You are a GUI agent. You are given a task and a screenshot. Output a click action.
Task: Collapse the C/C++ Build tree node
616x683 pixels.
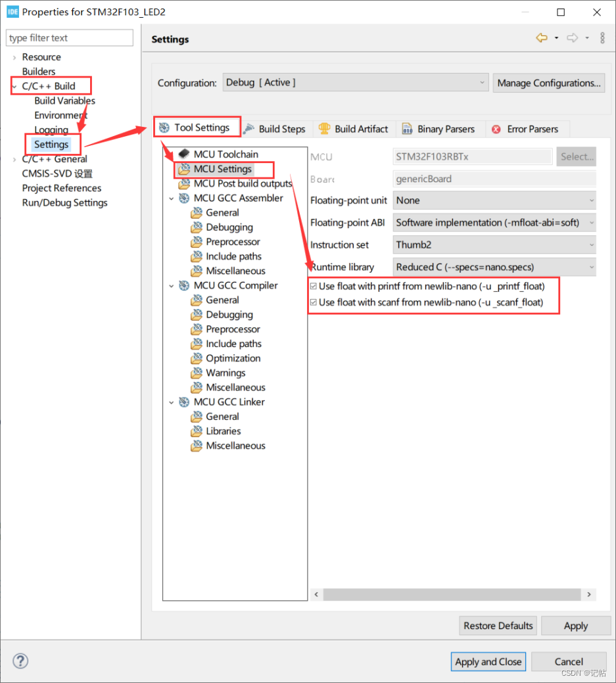[x=14, y=87]
